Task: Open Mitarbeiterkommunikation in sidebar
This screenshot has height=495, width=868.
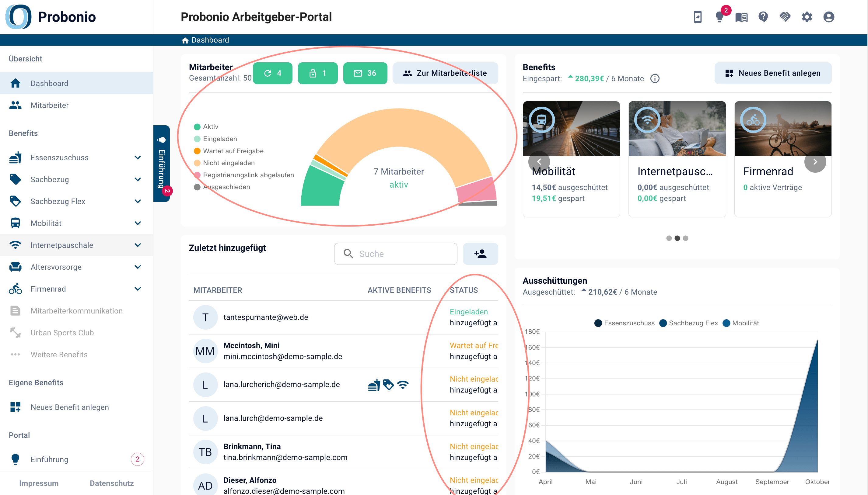Action: point(77,311)
